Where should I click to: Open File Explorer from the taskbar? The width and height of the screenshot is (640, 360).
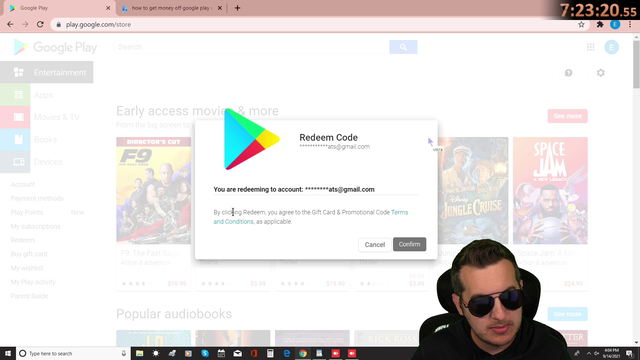(x=140, y=353)
